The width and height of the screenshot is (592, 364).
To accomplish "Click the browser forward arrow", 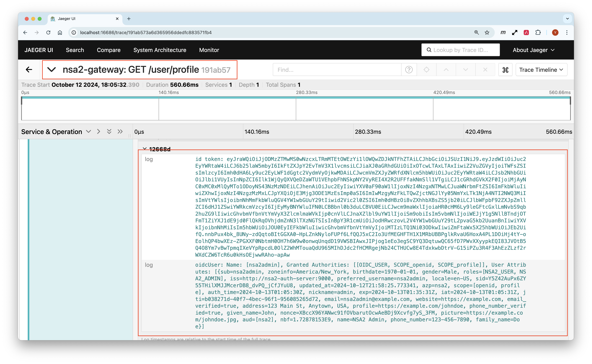I will pos(37,33).
